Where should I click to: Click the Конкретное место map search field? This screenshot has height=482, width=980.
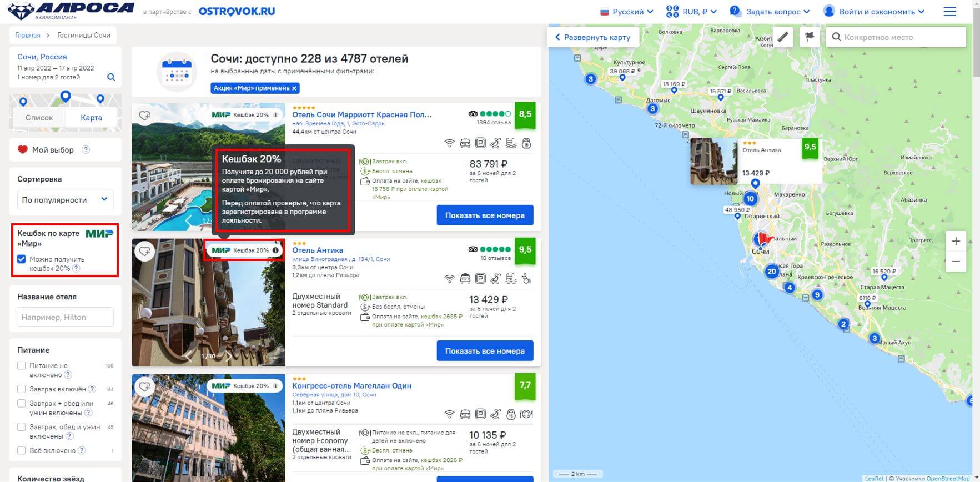point(896,37)
